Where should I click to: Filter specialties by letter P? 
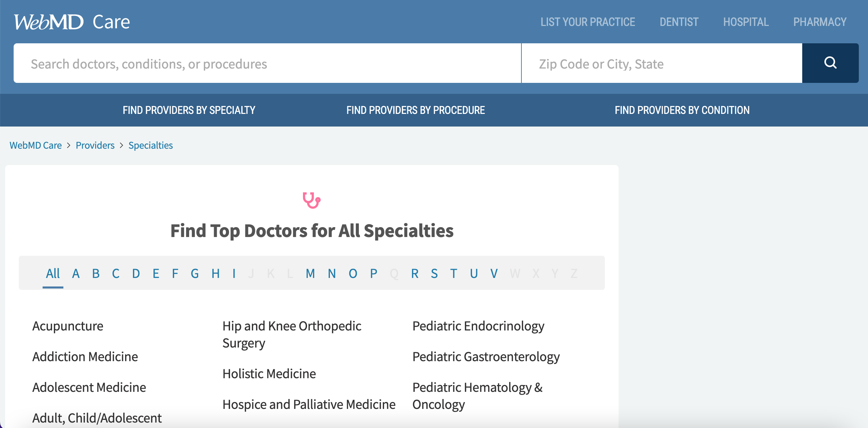(x=374, y=274)
